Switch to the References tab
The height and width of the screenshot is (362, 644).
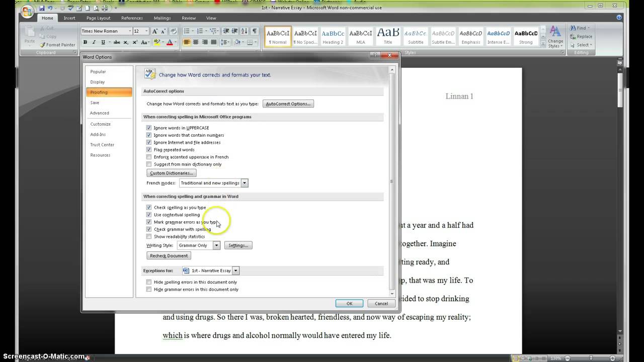132,18
